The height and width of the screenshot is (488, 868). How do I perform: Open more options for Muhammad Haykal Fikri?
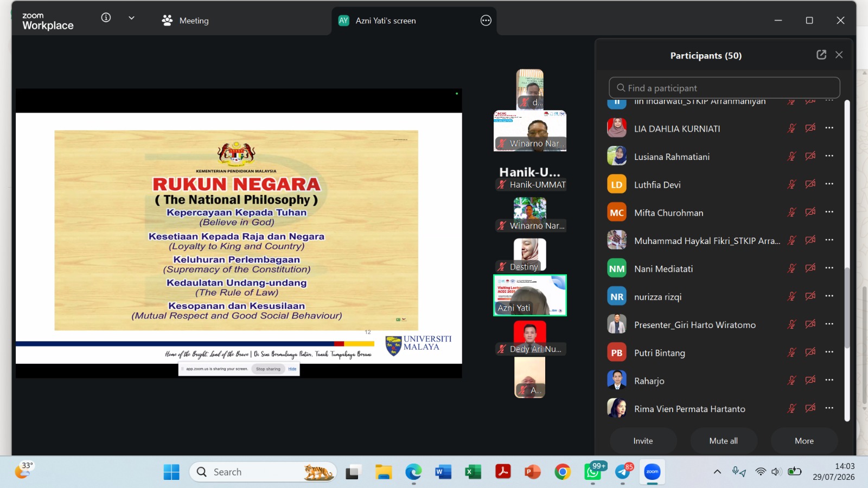(x=829, y=240)
